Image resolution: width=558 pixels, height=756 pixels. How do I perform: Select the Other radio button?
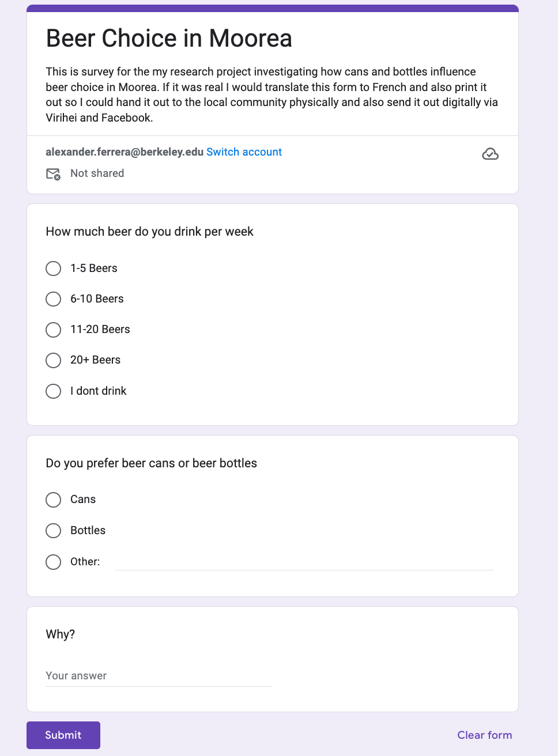(x=53, y=562)
